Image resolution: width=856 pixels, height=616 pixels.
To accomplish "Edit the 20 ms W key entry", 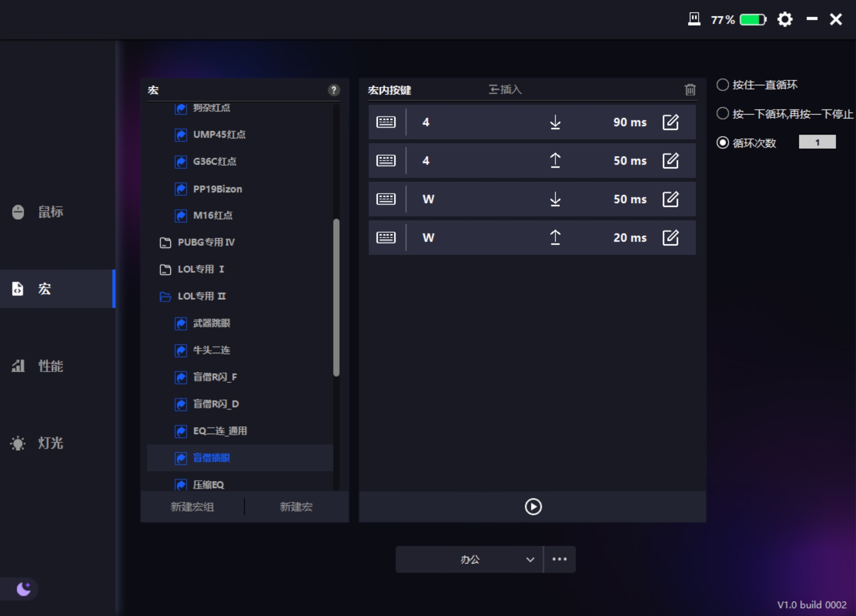I will [670, 238].
